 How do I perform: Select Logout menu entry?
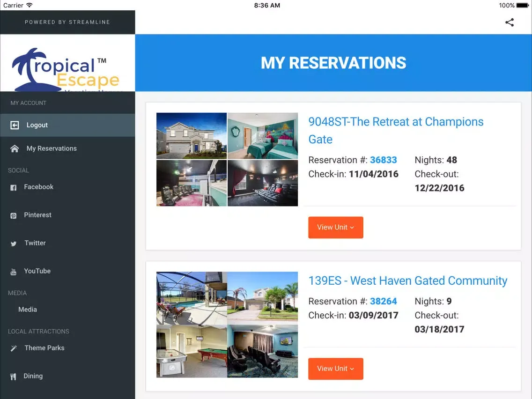pos(67,125)
